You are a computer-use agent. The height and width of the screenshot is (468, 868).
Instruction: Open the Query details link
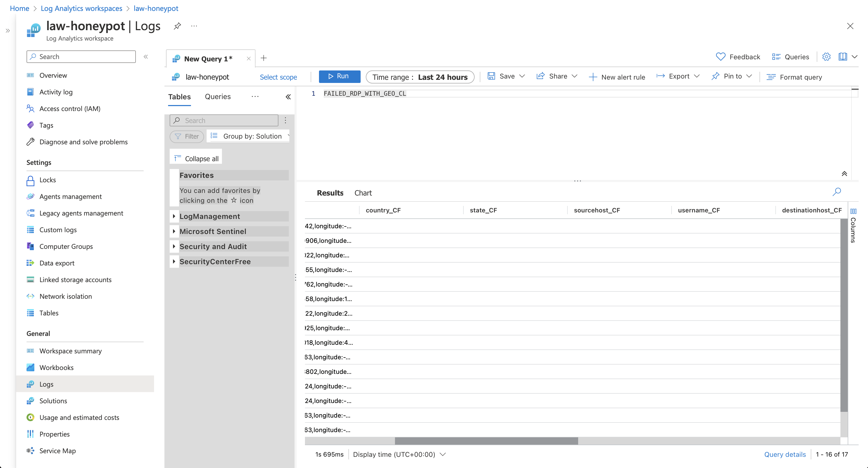click(x=785, y=454)
